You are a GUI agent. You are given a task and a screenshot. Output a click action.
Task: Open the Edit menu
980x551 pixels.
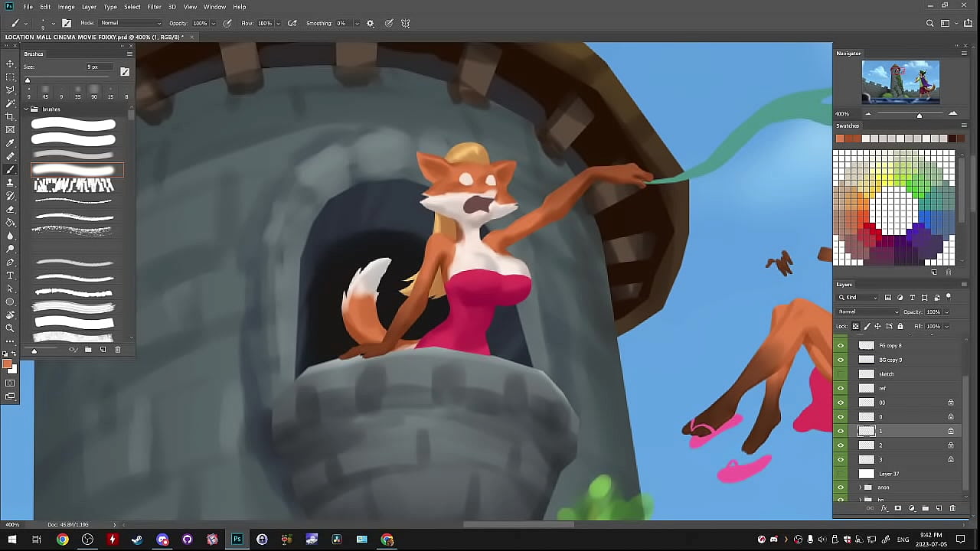[x=45, y=7]
